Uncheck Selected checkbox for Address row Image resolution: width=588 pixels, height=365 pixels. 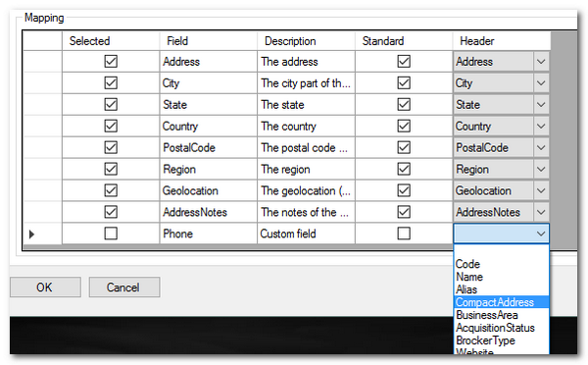111,61
